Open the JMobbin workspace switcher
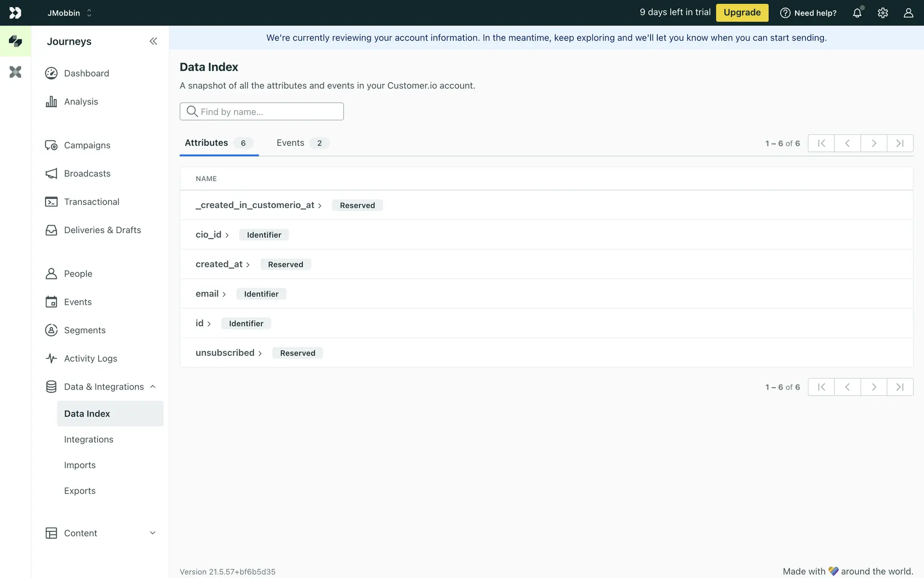This screenshot has width=924, height=578. [x=69, y=13]
